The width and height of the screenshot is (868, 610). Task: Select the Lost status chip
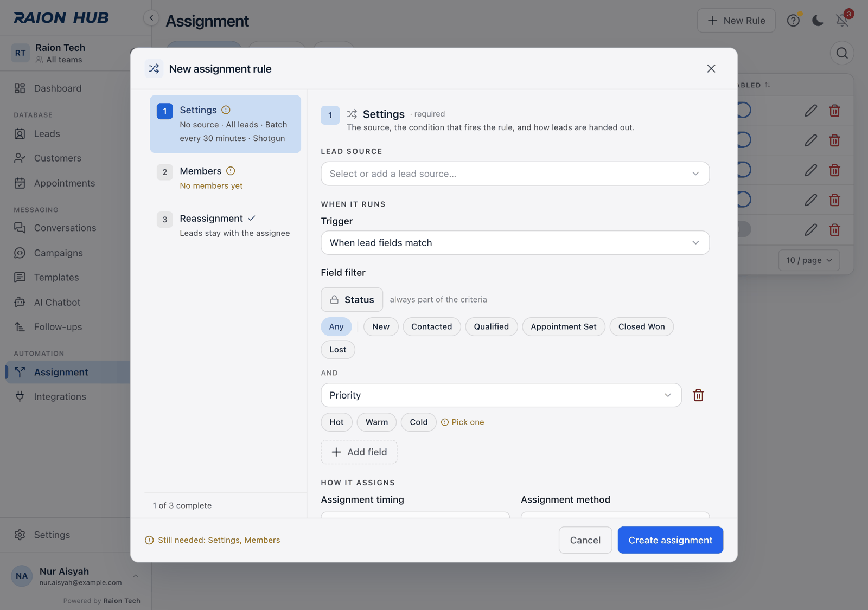click(338, 350)
